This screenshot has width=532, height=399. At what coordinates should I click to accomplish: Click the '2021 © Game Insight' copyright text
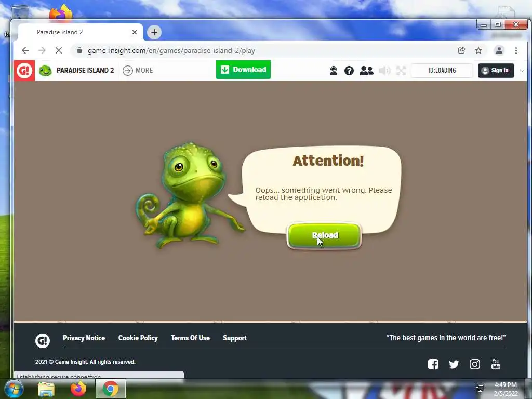click(85, 362)
